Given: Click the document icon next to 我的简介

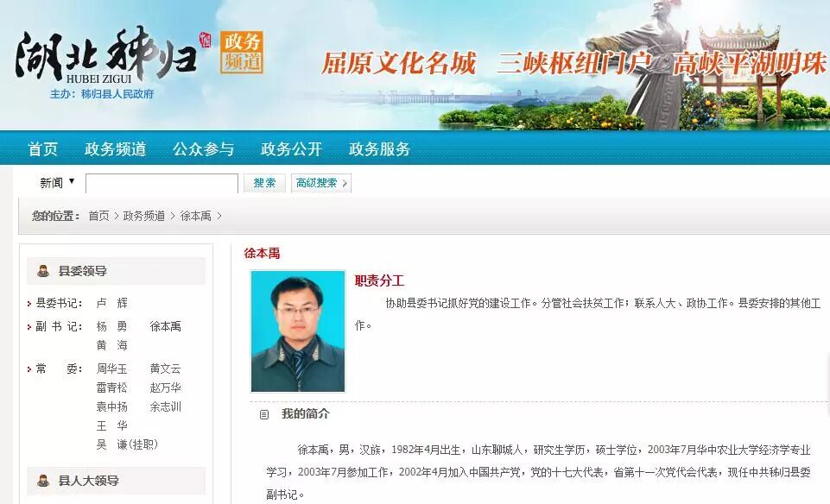Looking at the screenshot, I should [264, 414].
